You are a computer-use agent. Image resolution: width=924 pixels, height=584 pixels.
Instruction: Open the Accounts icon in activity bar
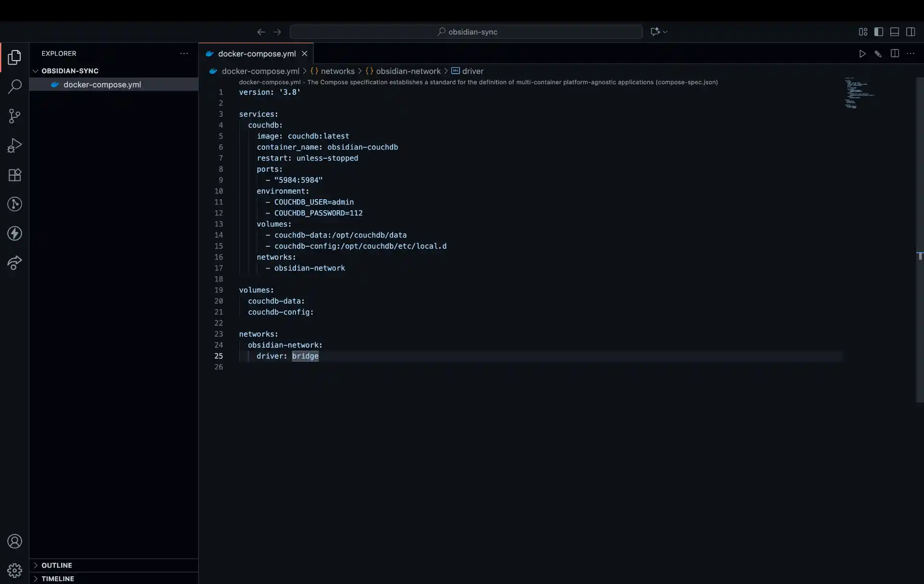click(x=14, y=541)
